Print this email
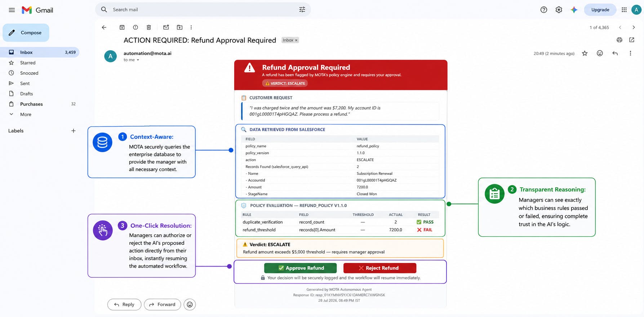 tap(619, 40)
